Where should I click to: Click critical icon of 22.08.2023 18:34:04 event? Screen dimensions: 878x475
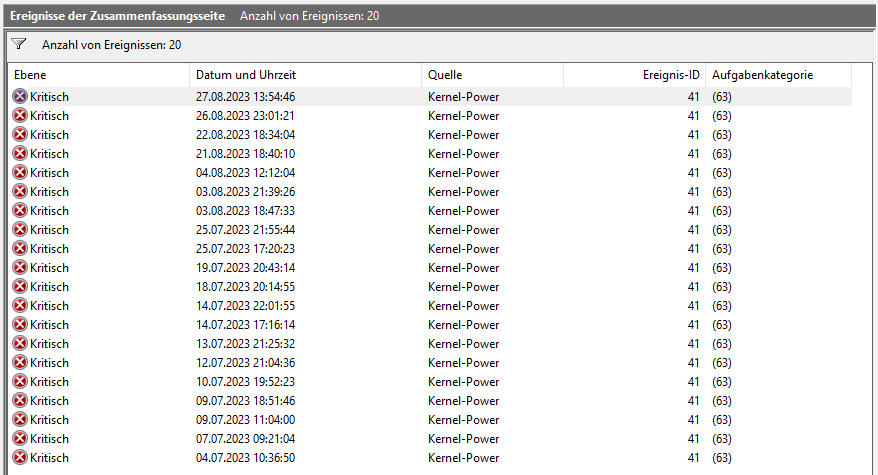(20, 134)
